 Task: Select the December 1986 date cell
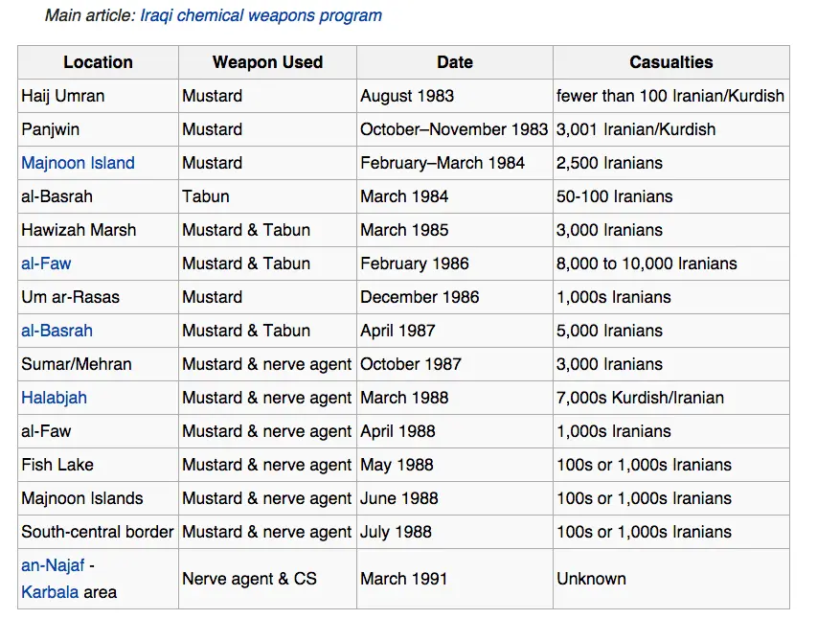pyautogui.click(x=420, y=297)
